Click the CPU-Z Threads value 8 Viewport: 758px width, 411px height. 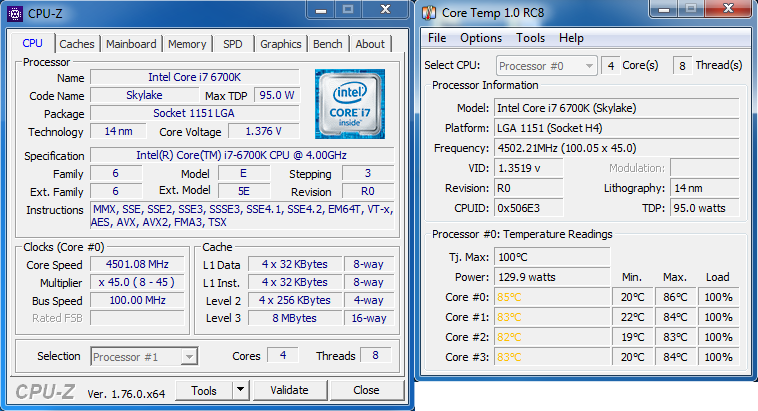376,355
